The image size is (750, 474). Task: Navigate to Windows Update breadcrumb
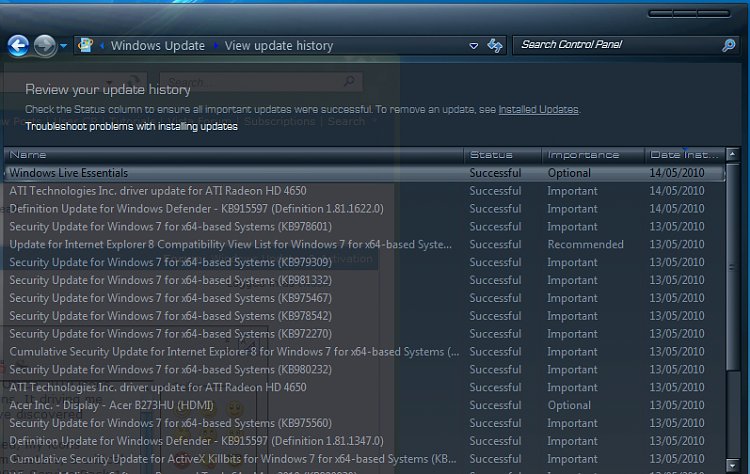pyautogui.click(x=158, y=46)
